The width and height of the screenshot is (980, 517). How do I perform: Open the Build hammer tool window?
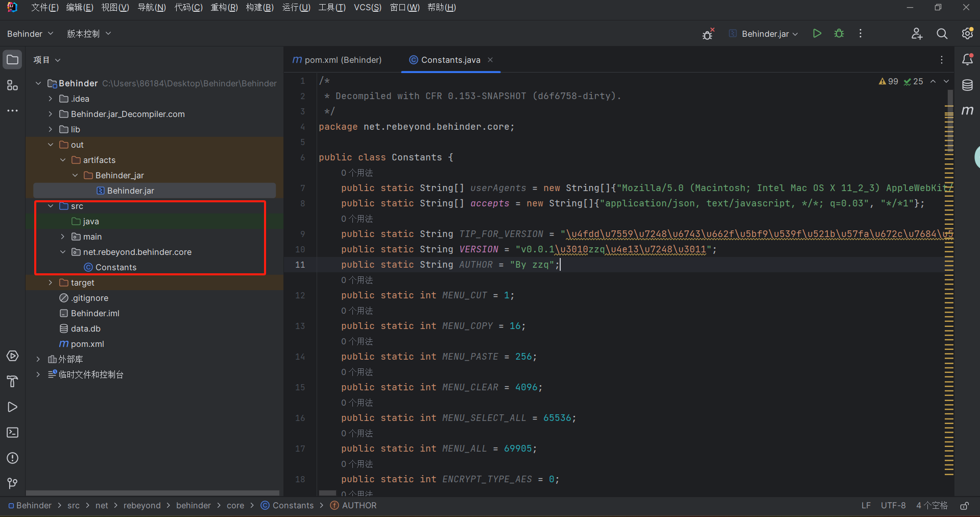[x=13, y=382]
